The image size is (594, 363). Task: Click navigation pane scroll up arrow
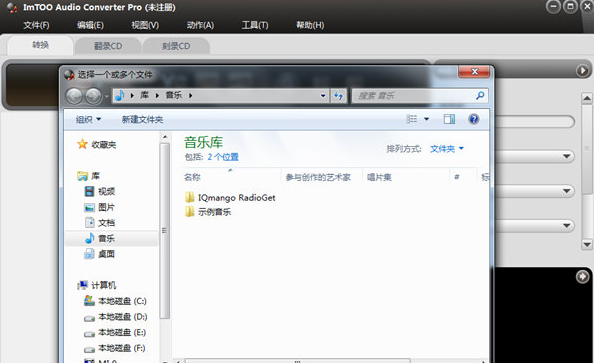tap(165, 137)
